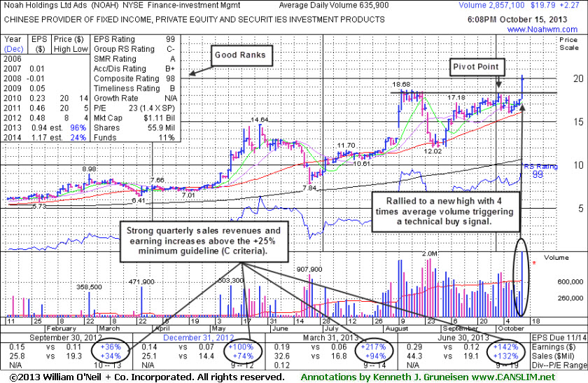Click the +217% March 2013 earnings change
This screenshot has height=383, width=588.
pos(373,347)
